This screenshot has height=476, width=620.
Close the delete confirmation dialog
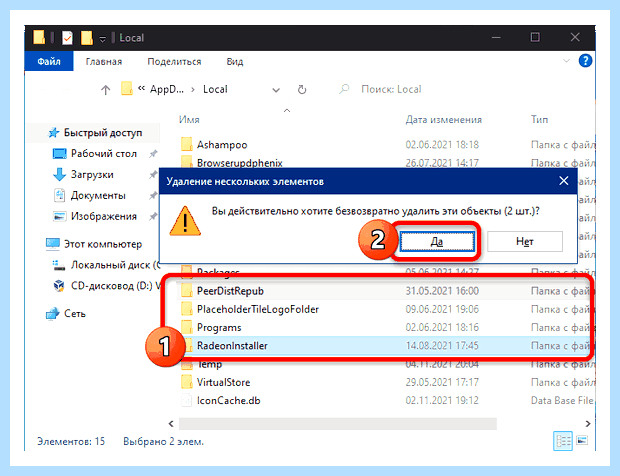point(563,181)
